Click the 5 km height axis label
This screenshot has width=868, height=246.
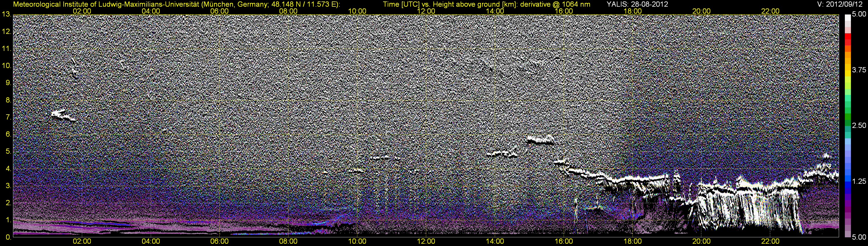pos(8,151)
